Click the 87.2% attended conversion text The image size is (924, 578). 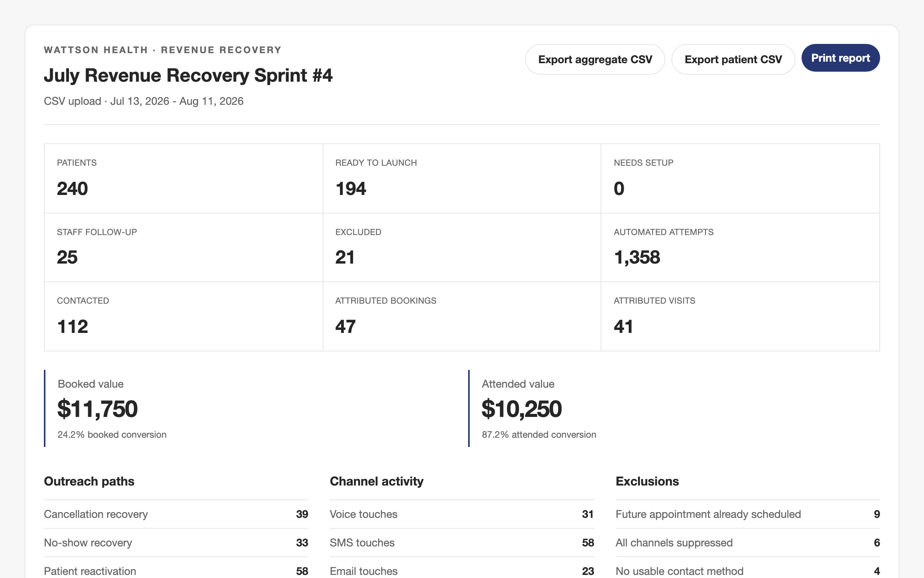click(x=539, y=435)
